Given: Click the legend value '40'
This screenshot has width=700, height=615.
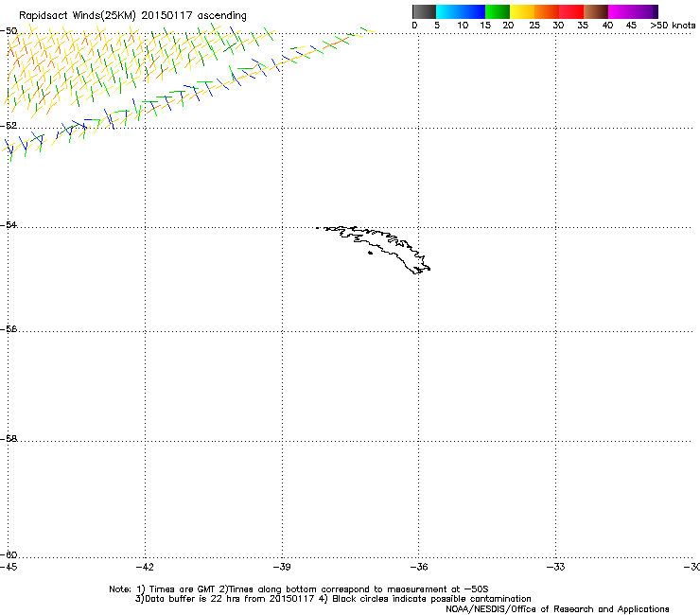Looking at the screenshot, I should coord(607,26).
